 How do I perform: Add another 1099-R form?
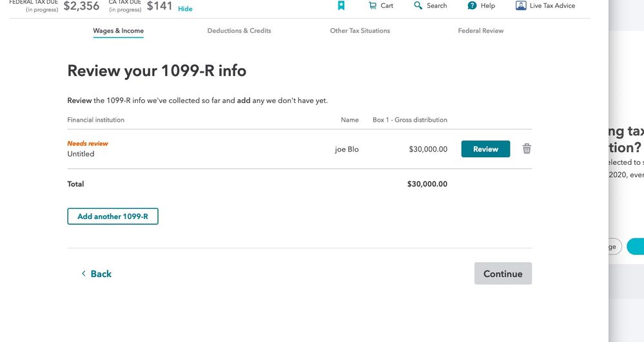pyautogui.click(x=113, y=216)
